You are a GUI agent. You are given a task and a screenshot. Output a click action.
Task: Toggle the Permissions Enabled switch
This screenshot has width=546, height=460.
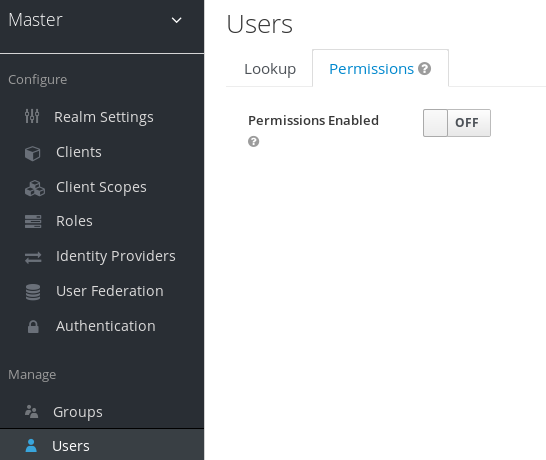tap(457, 123)
